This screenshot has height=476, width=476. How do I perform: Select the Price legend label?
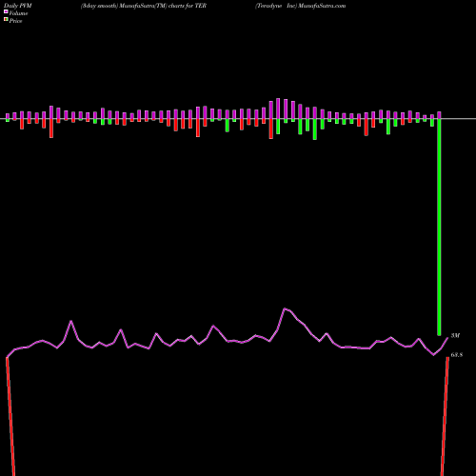pyautogui.click(x=15, y=21)
